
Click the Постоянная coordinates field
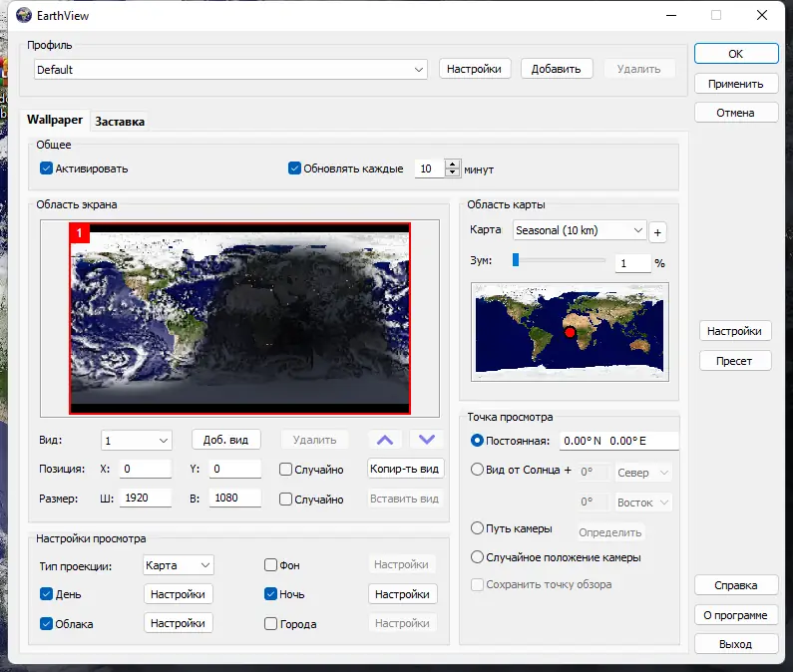619,441
